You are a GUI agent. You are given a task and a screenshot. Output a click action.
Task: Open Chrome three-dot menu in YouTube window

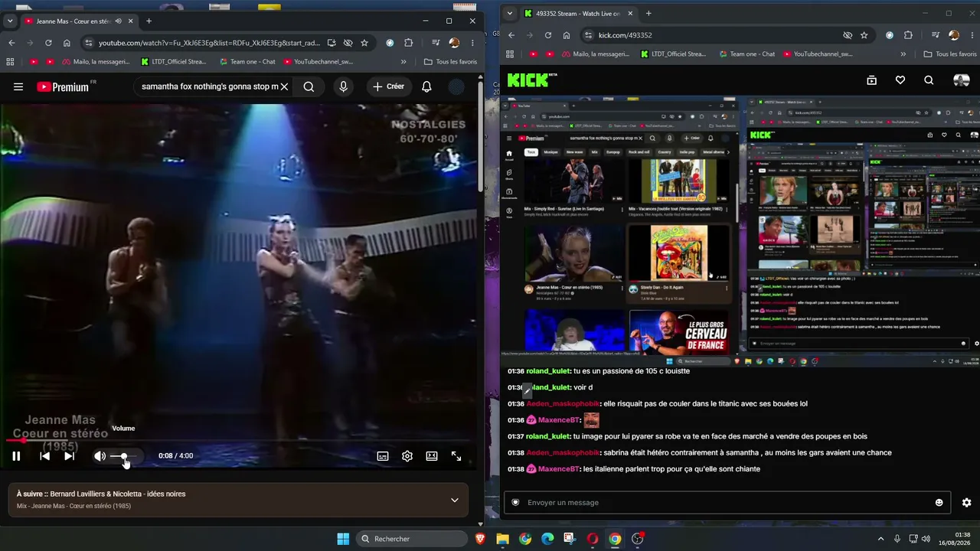pos(472,43)
